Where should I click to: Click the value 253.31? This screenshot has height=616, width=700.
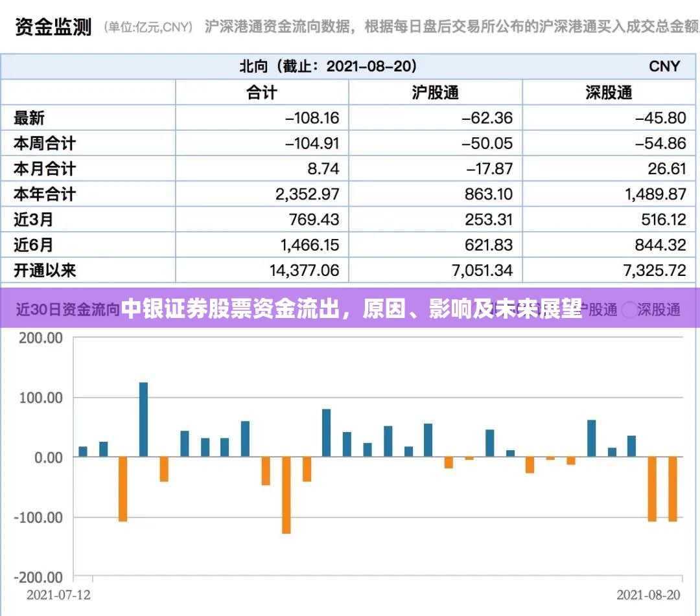pyautogui.click(x=489, y=220)
